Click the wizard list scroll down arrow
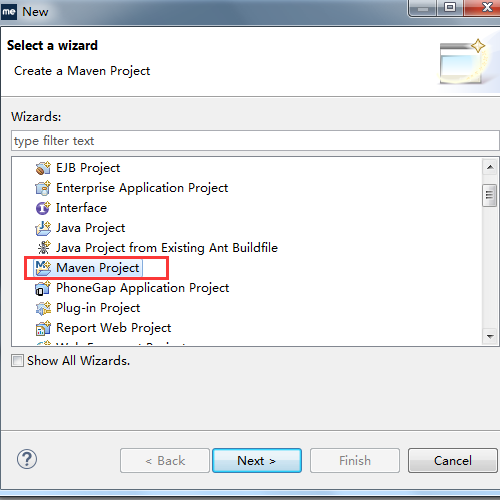Viewport: 500px width, 500px height. click(x=490, y=336)
